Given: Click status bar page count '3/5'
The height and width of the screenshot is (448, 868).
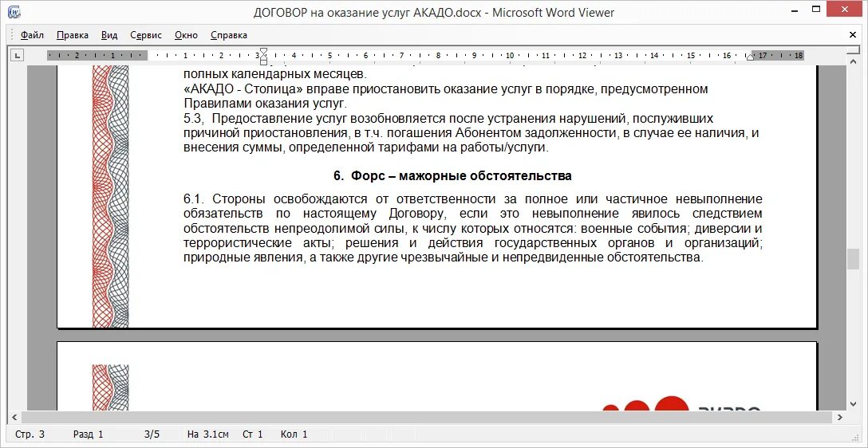Looking at the screenshot, I should tap(152, 434).
